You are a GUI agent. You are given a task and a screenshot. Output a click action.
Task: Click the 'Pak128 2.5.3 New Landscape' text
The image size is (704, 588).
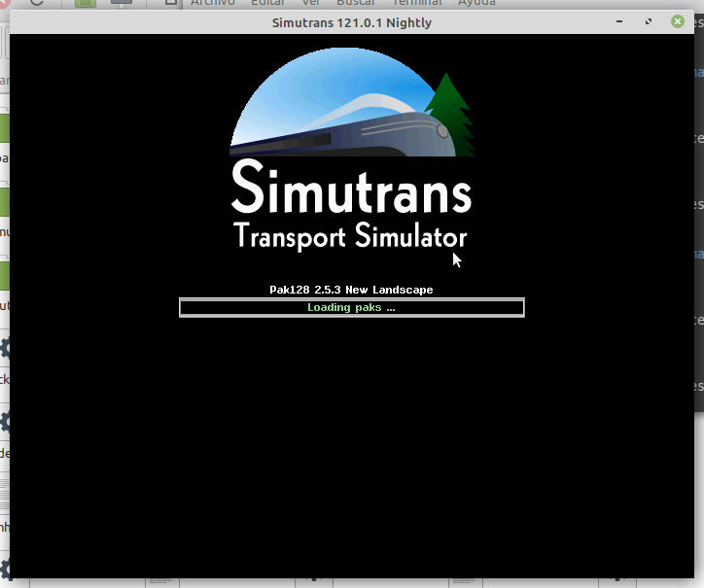pyautogui.click(x=352, y=290)
